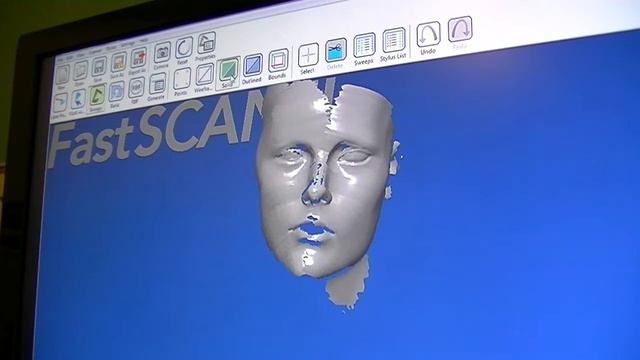Select the green Sweeps processing icon
The image size is (640, 360).
(x=97, y=96)
